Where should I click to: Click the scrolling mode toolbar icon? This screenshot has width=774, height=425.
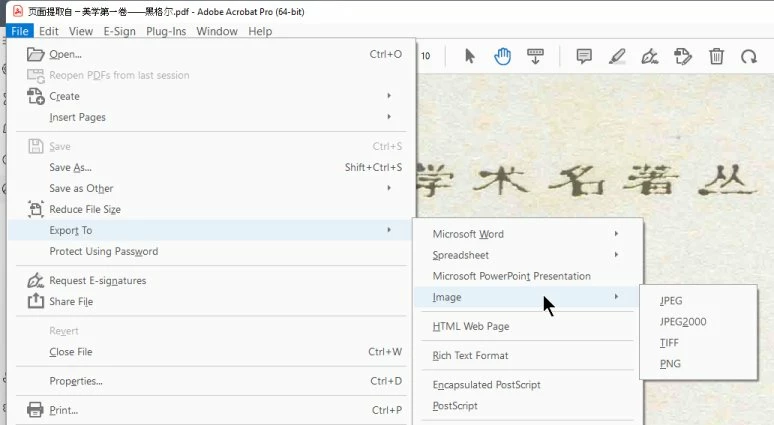point(535,56)
